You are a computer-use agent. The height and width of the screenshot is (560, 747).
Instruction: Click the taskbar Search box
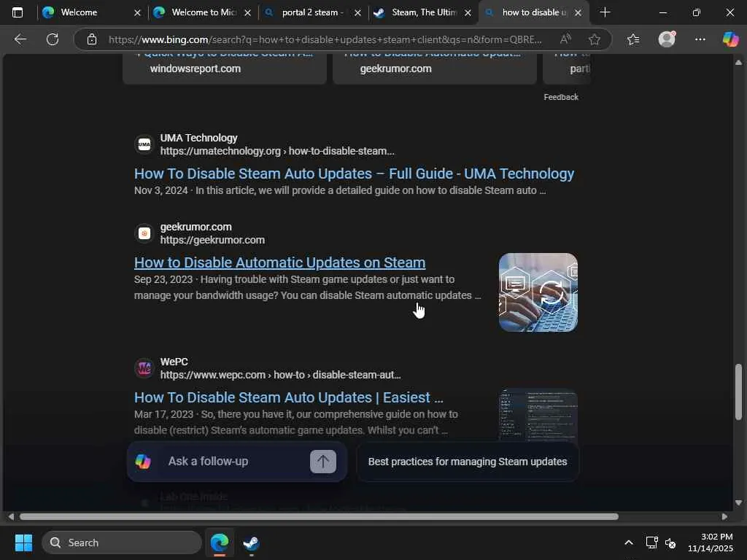(122, 542)
